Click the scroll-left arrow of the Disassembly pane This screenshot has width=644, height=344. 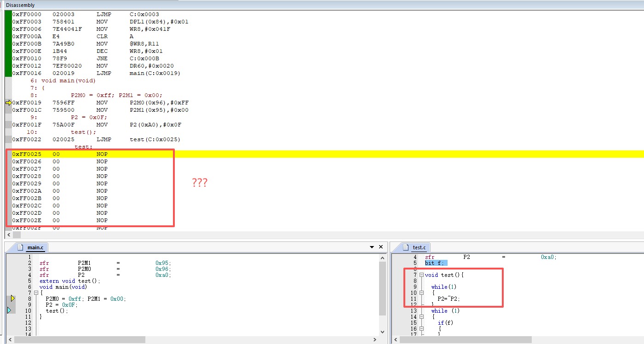[9, 235]
